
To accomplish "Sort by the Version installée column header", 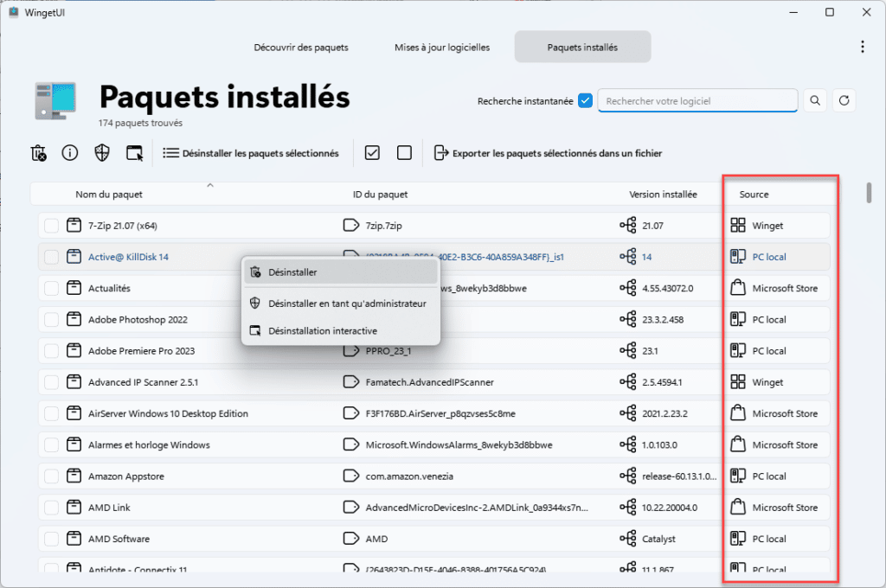I will 664,195.
